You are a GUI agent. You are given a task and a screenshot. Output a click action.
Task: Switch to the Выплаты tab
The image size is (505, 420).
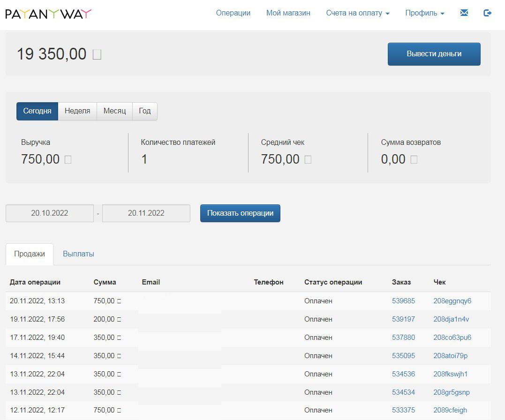[x=78, y=254]
